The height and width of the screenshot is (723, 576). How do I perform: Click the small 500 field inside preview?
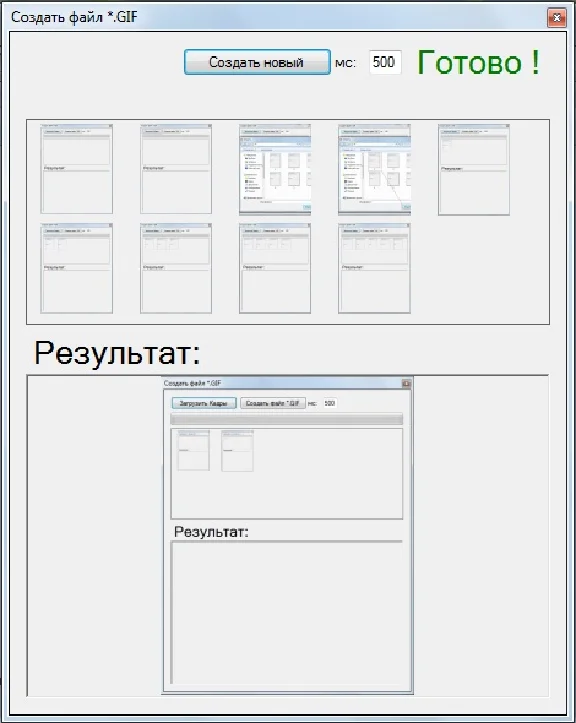(329, 403)
